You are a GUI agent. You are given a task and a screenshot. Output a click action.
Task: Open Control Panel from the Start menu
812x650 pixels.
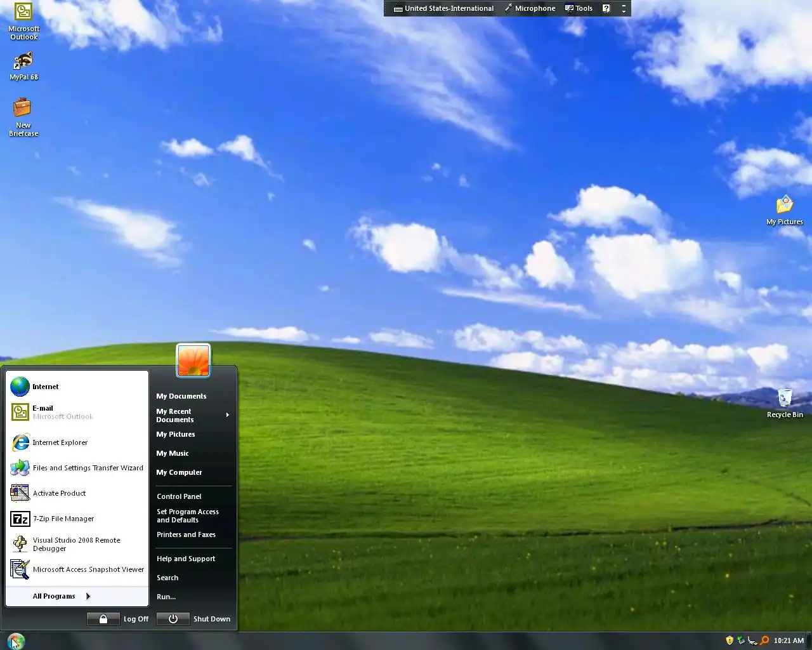click(x=193, y=496)
